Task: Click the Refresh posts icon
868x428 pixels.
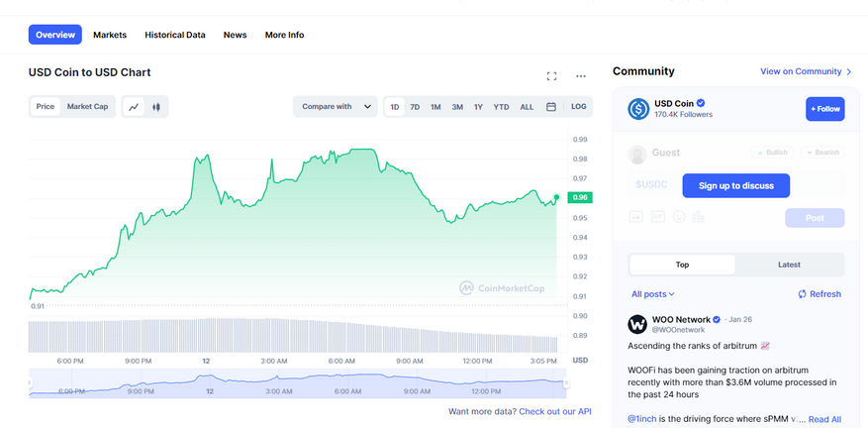Action: 802,294
